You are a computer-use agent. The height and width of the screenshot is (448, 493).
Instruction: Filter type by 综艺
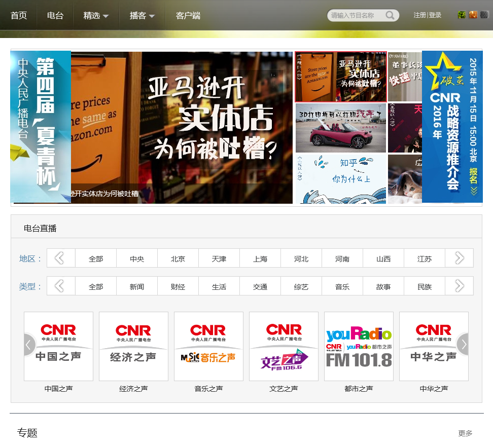(x=301, y=287)
